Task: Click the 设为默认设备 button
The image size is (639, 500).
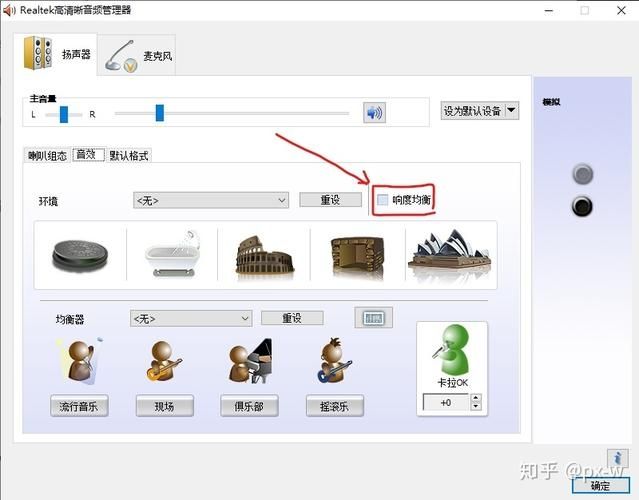Action: pyautogui.click(x=472, y=111)
